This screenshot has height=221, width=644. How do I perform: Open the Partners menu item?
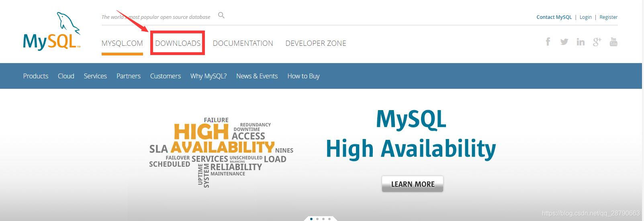[x=129, y=76]
